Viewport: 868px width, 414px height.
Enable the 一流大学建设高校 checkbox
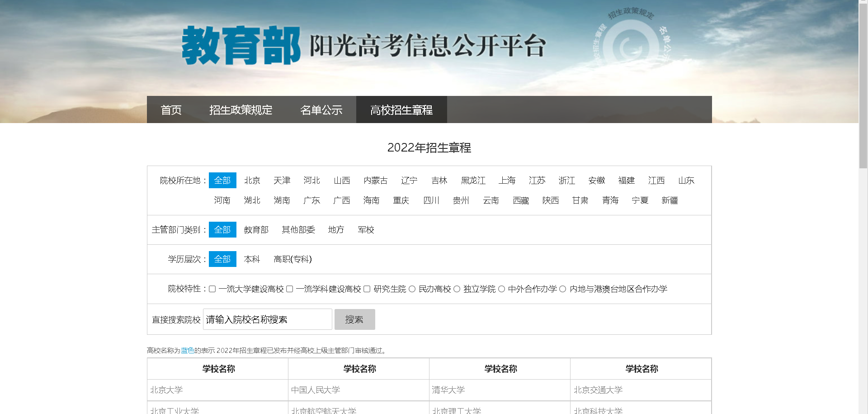click(x=212, y=289)
